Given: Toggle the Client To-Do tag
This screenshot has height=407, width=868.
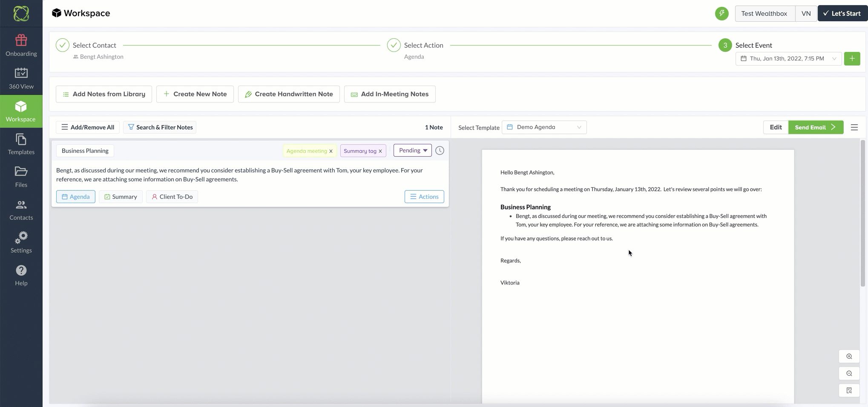Looking at the screenshot, I should click(172, 197).
